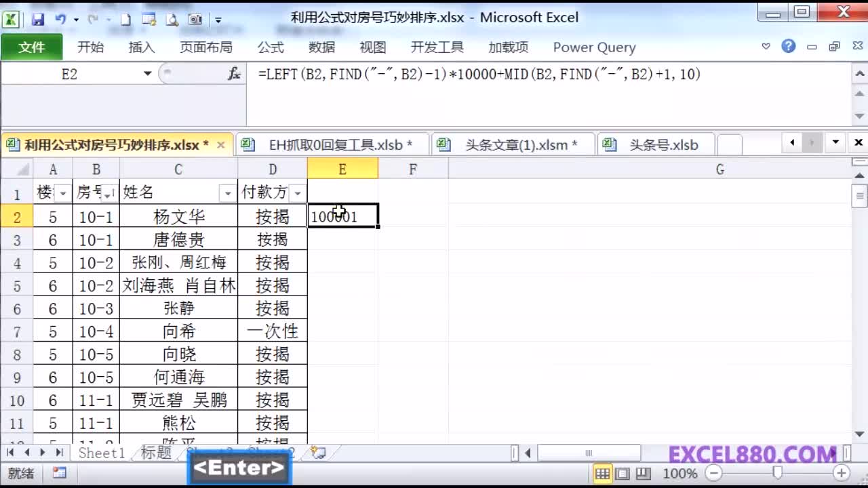Create a new blank workbook icon
This screenshot has width=868, height=488.
click(x=126, y=20)
